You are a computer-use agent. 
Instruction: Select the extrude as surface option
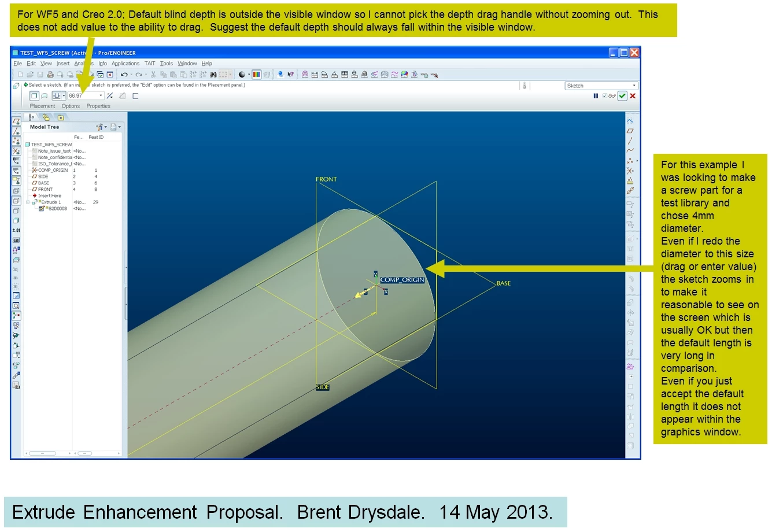tap(45, 96)
